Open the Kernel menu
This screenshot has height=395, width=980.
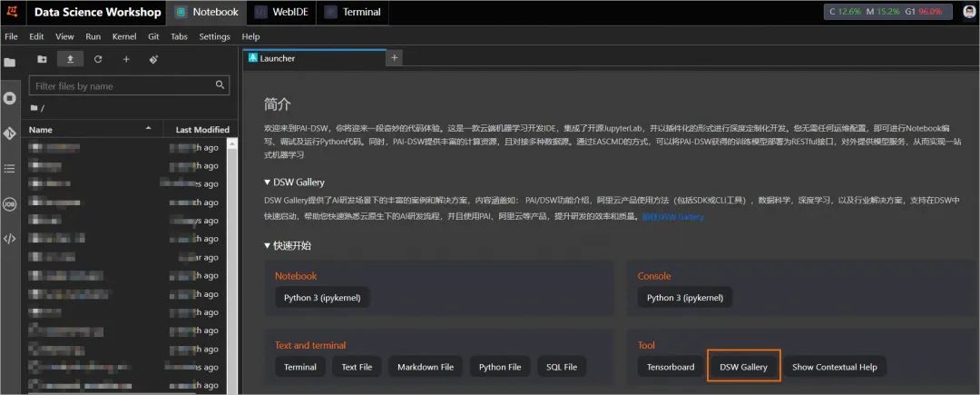coord(123,36)
